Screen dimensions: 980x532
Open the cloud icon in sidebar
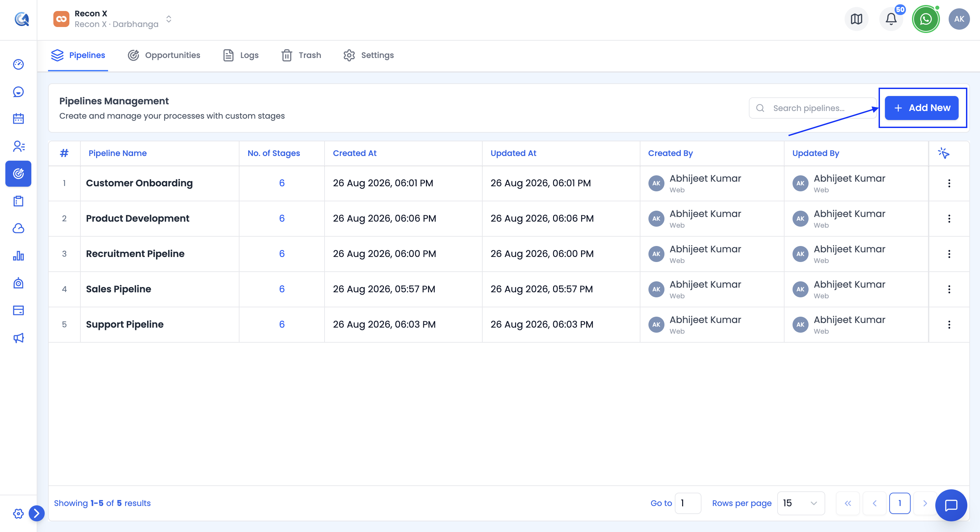tap(18, 228)
